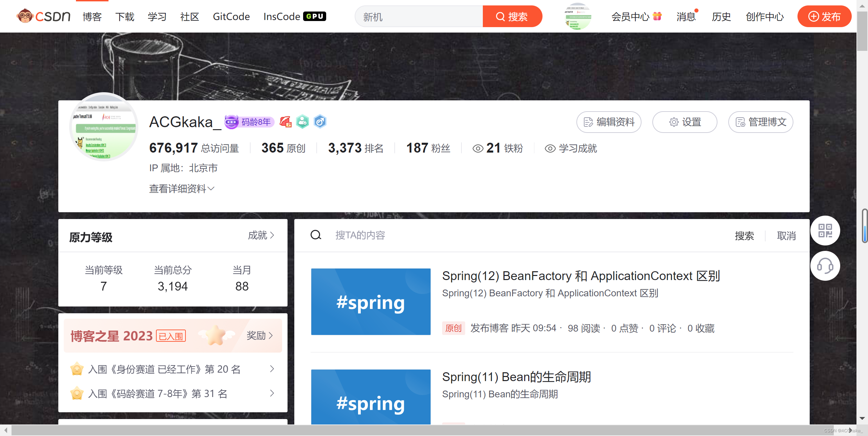Click 搜索 in TA content search bar

point(744,236)
